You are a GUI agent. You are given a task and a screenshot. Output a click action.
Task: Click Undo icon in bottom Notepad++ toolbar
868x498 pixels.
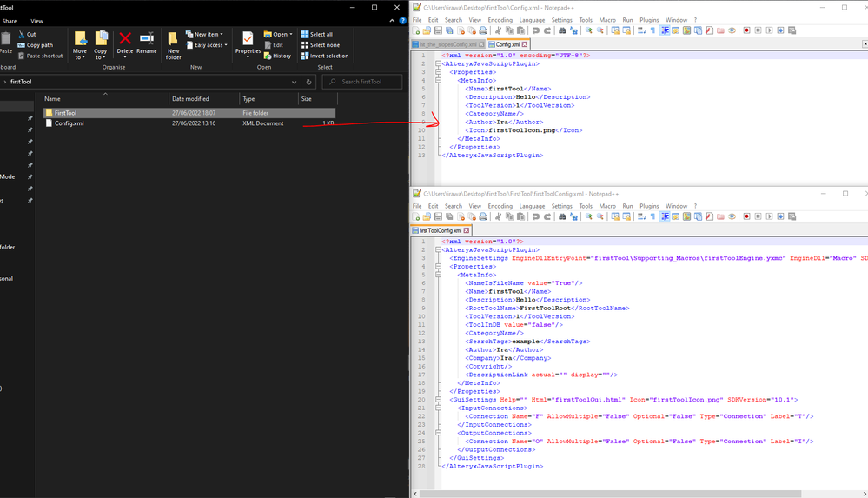point(536,216)
